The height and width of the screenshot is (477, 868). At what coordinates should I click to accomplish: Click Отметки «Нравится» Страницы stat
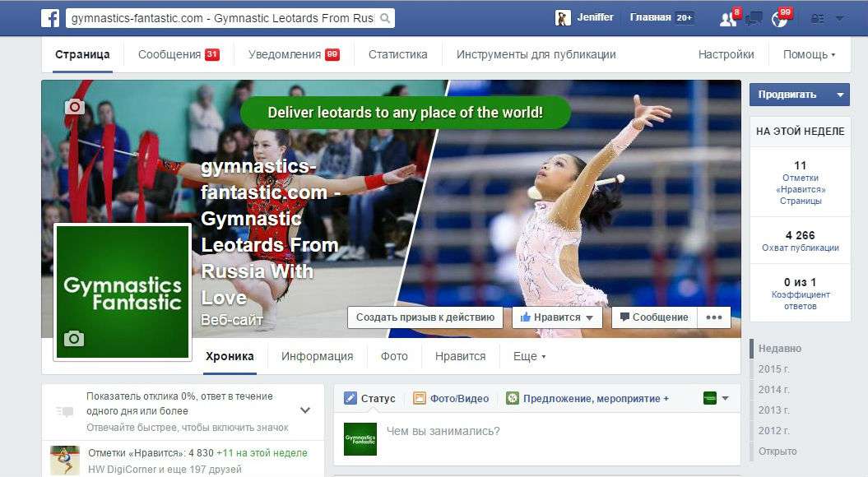[801, 189]
